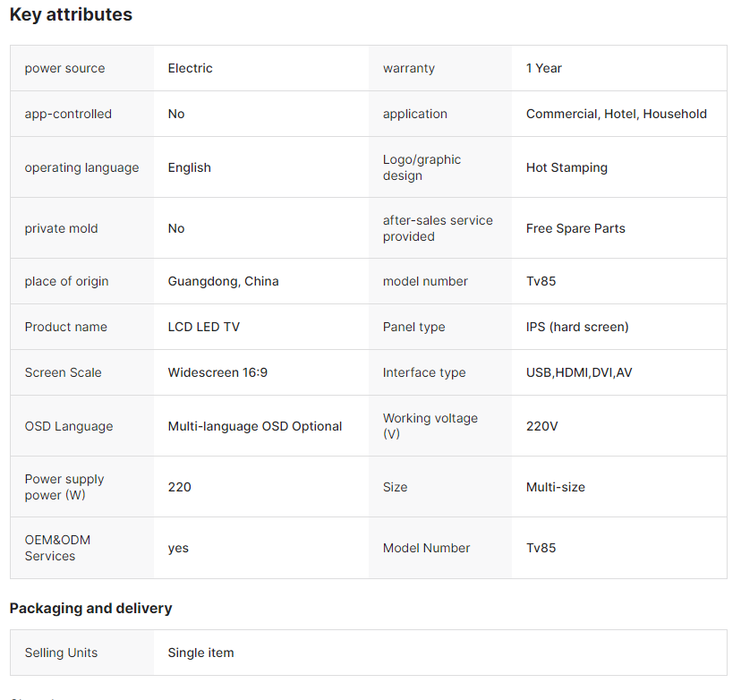Click the "Key attributes" heading
The image size is (741, 700).
pos(71,14)
